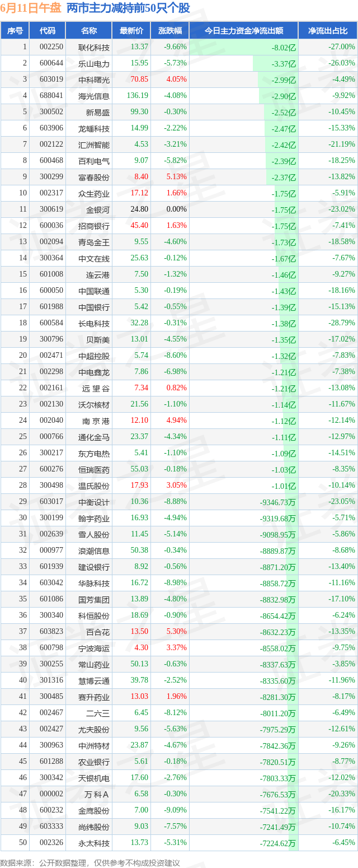
Task: Select stock name 中洲特材
Action: (x=94, y=745)
